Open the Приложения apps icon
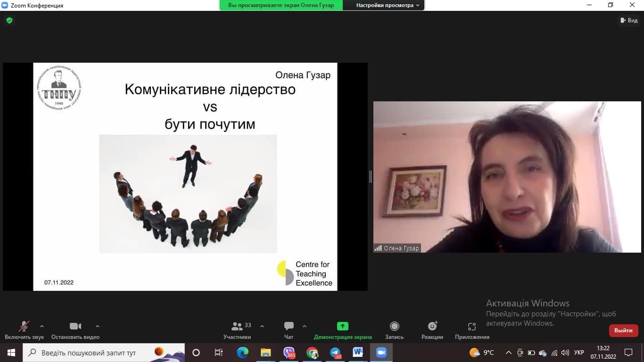Image resolution: width=644 pixels, height=362 pixels. coord(472,326)
